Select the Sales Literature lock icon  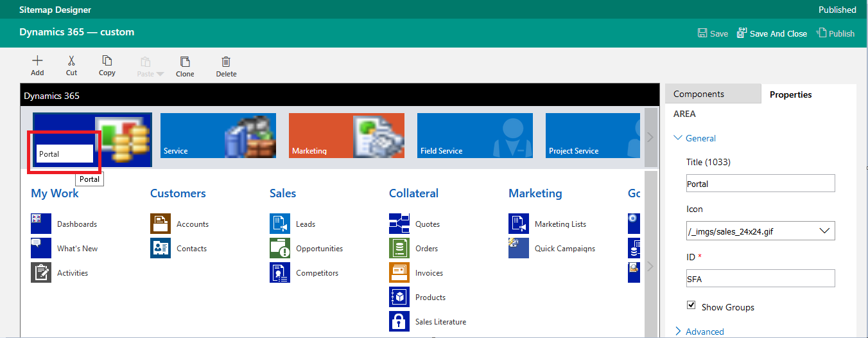pos(399,321)
